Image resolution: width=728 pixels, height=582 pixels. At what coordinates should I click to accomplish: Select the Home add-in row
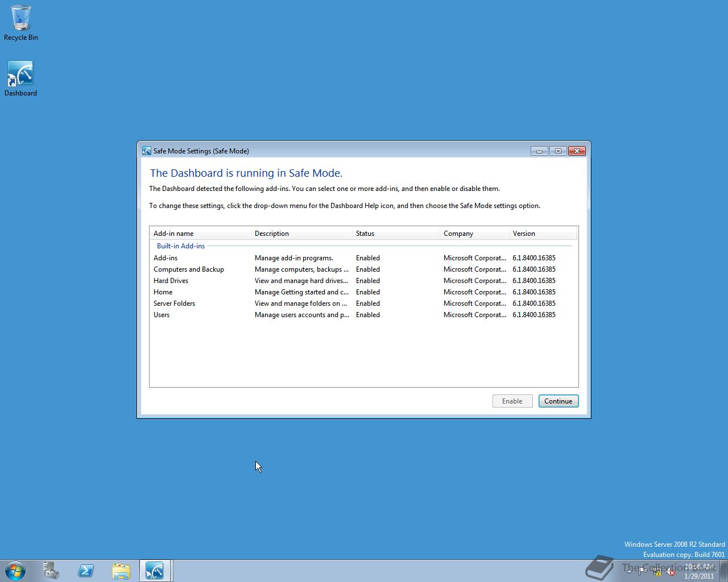click(x=364, y=292)
